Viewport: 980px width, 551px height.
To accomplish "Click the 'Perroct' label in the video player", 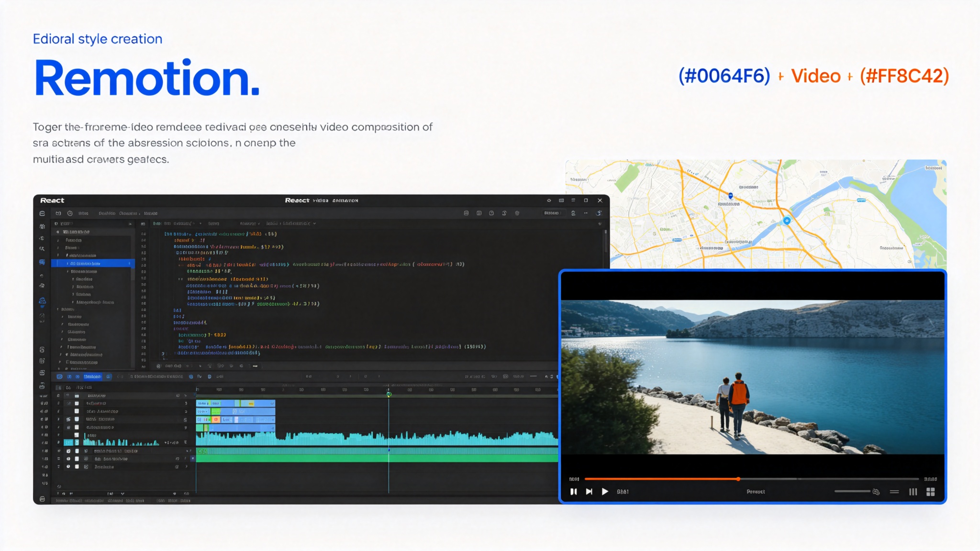I will [x=756, y=492].
